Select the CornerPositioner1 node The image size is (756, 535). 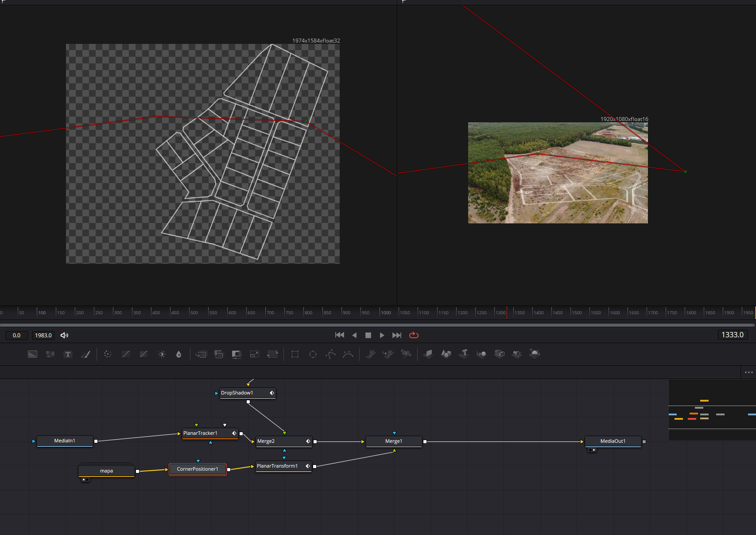coord(198,469)
